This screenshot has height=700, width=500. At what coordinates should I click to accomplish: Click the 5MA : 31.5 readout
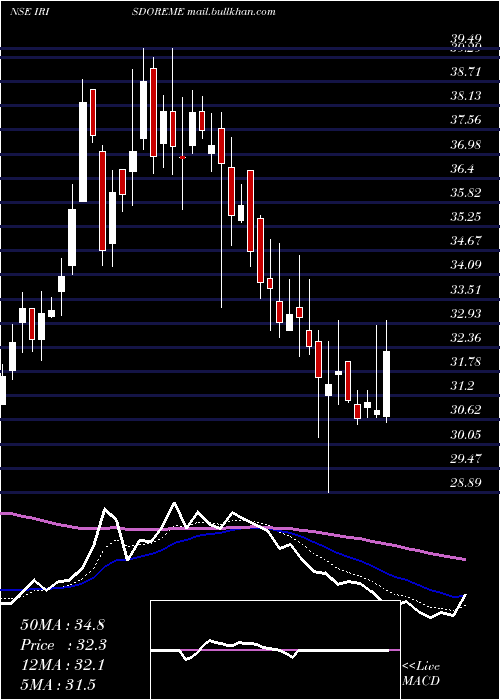[x=58, y=685]
